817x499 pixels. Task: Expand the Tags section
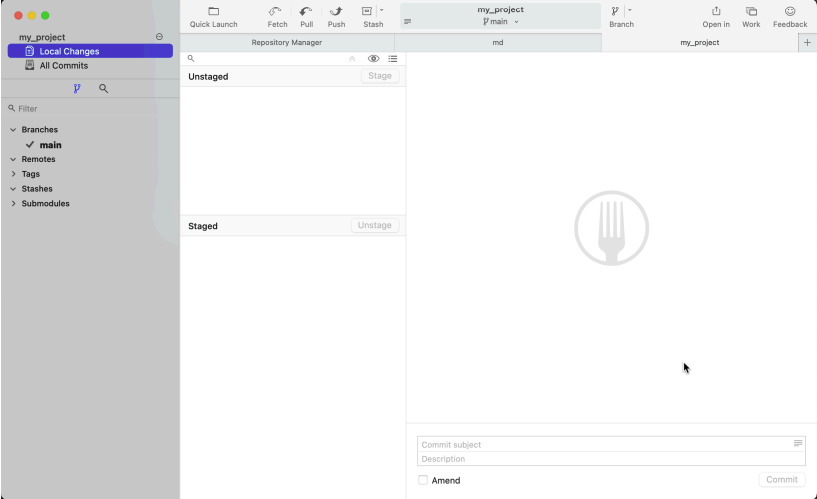coord(13,174)
